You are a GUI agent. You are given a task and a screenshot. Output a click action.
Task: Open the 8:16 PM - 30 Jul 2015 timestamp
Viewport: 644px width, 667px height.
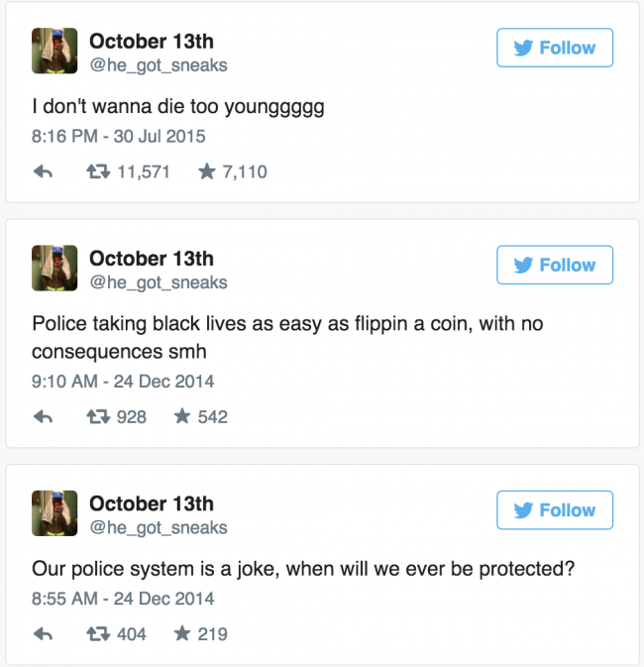118,136
